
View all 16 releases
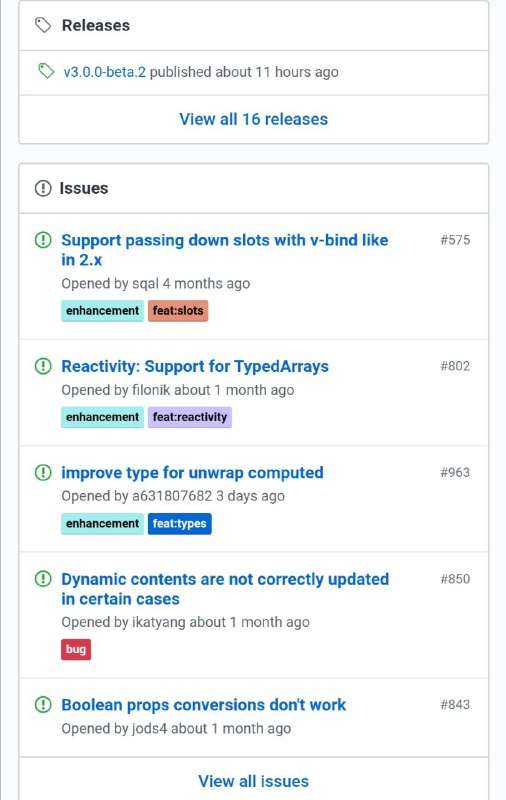pyautogui.click(x=254, y=119)
